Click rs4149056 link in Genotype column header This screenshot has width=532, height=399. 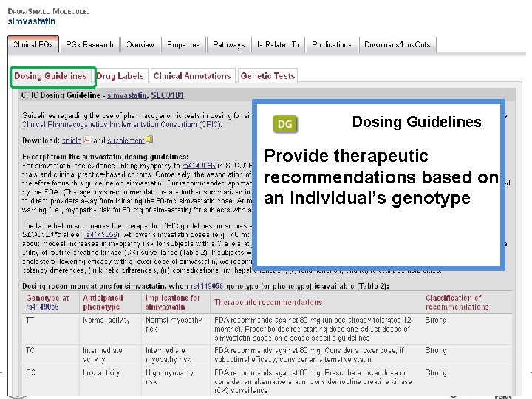[42, 307]
